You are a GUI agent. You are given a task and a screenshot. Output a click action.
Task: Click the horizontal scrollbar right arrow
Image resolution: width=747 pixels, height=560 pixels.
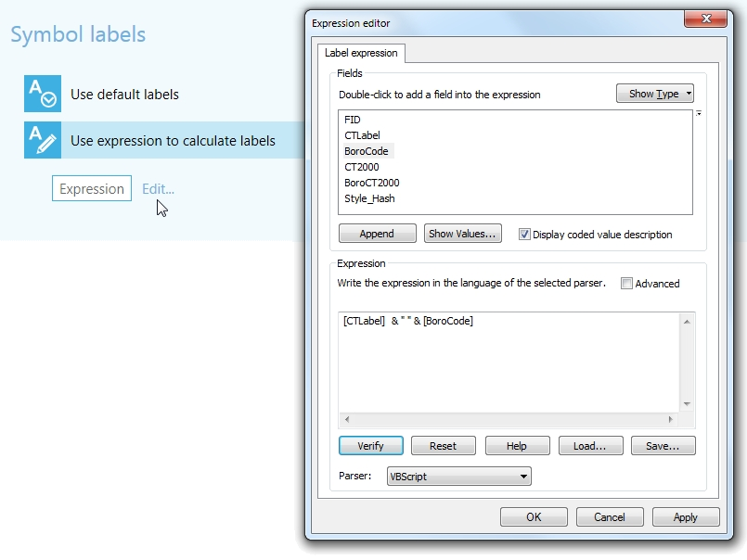(x=671, y=419)
